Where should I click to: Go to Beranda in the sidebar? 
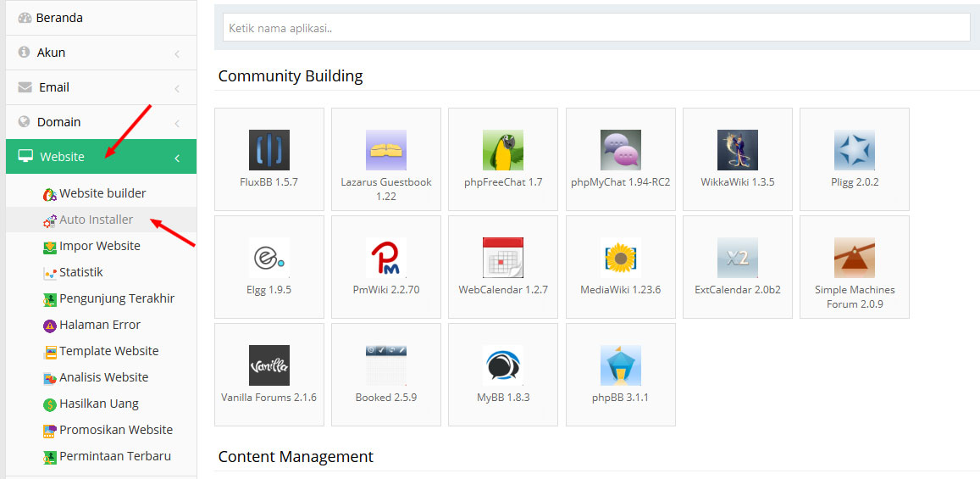(59, 18)
